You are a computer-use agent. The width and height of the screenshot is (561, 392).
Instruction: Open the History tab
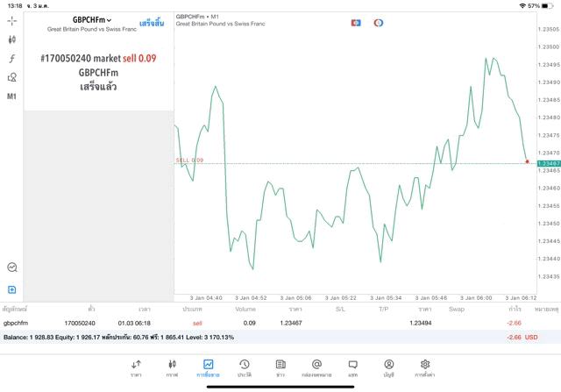point(244,368)
